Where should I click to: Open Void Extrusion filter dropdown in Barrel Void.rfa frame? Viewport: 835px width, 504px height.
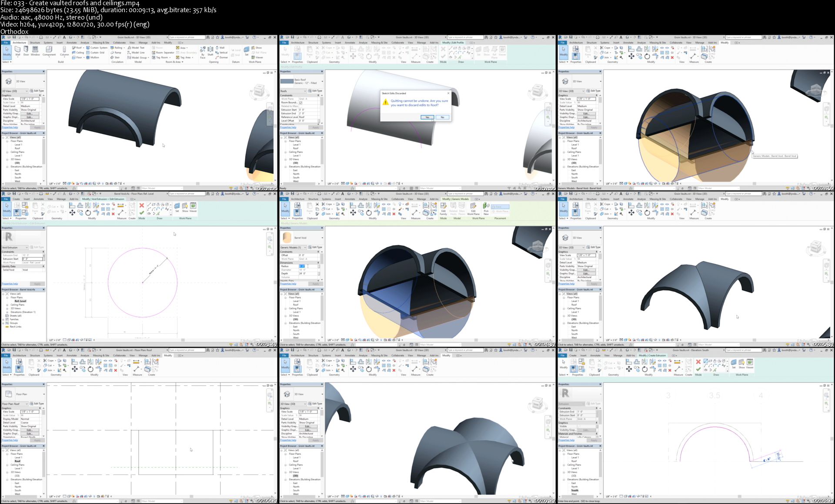tap(15, 247)
